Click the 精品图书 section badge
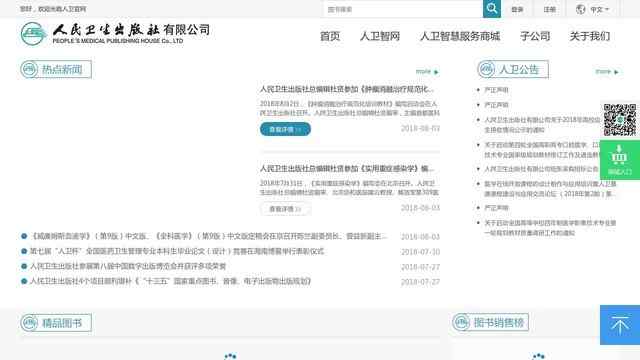The height and width of the screenshot is (360, 640). pos(56,323)
